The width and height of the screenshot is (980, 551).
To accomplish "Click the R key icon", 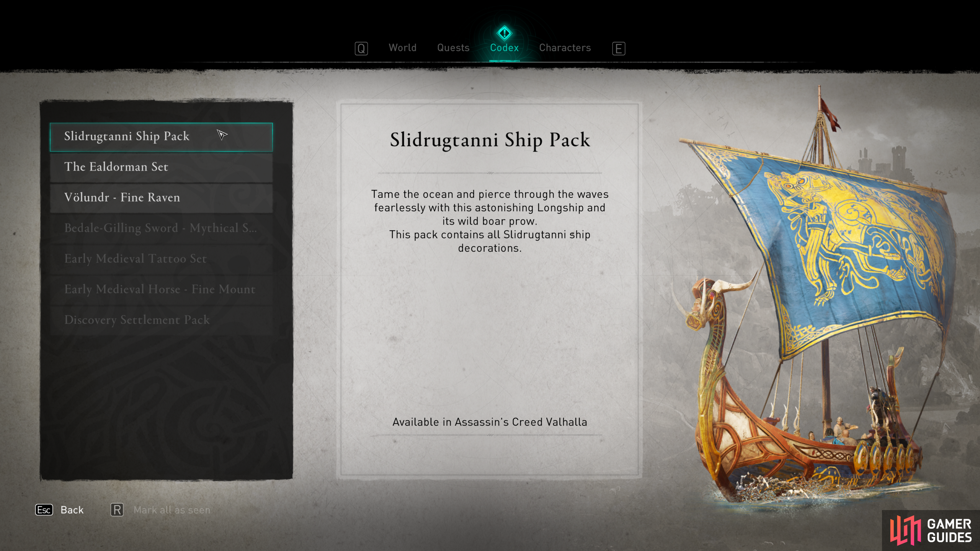I will pos(117,510).
